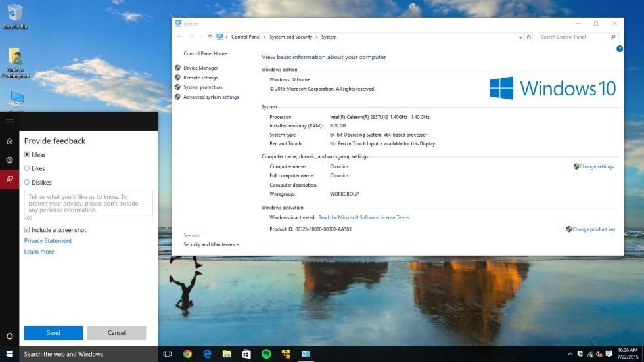
Task: Select the Likes radio button
Action: pyautogui.click(x=27, y=168)
